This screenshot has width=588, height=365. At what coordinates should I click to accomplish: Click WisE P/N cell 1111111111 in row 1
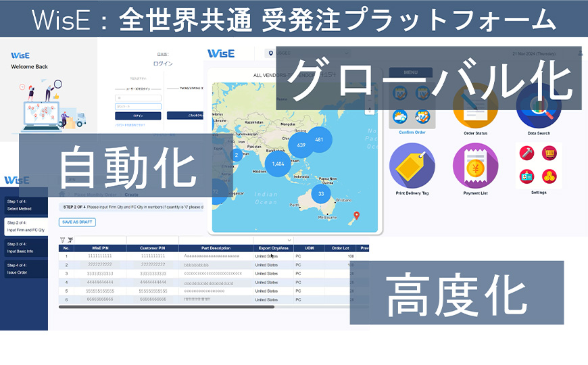pyautogui.click(x=100, y=255)
